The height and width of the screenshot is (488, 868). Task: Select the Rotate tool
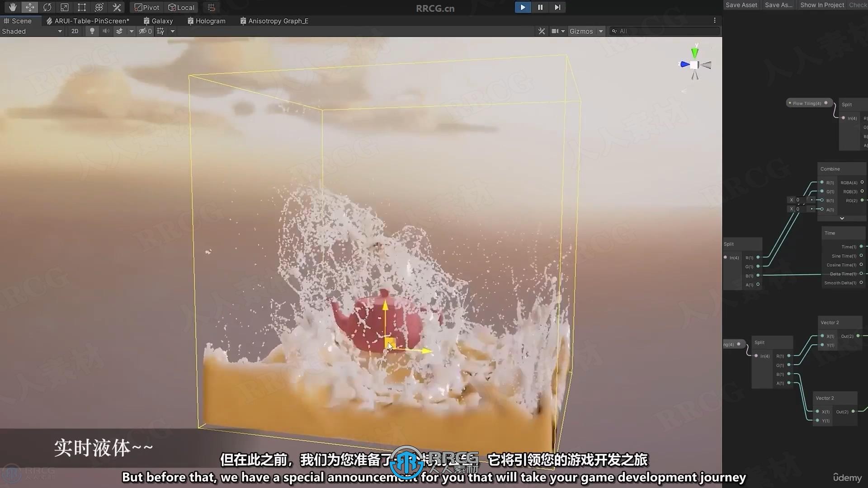click(x=47, y=7)
